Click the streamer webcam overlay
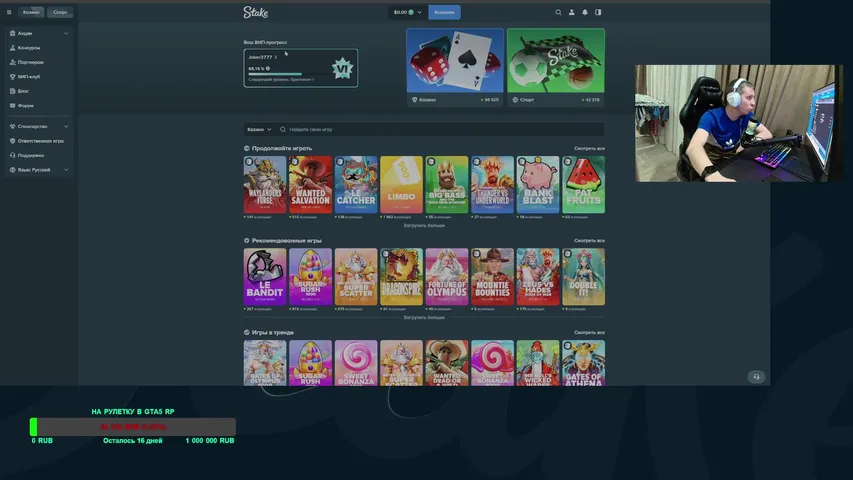This screenshot has width=853, height=480. tap(738, 124)
